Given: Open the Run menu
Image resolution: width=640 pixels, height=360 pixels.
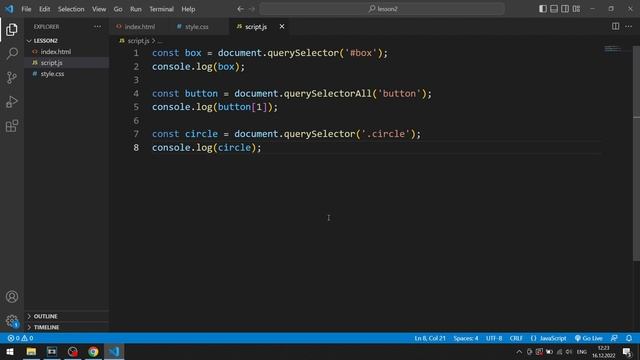Looking at the screenshot, I should 136,9.
